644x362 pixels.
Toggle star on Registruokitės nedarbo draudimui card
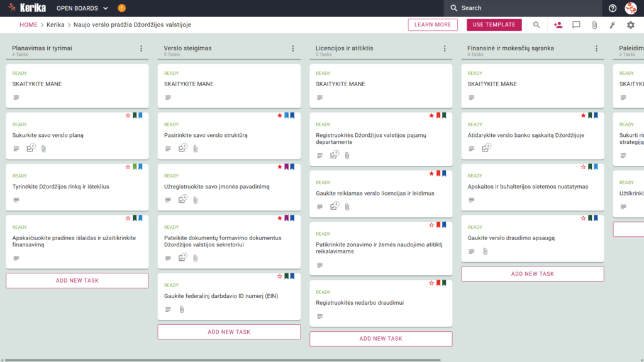[x=431, y=283]
